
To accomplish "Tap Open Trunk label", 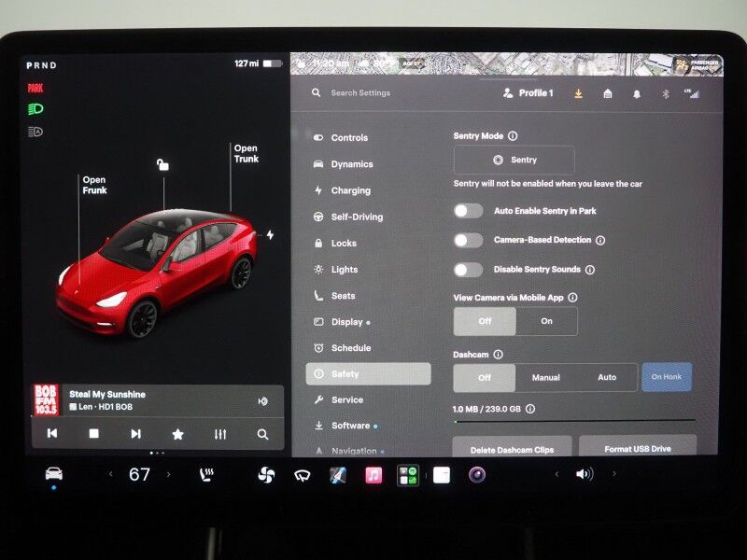I will pos(246,153).
